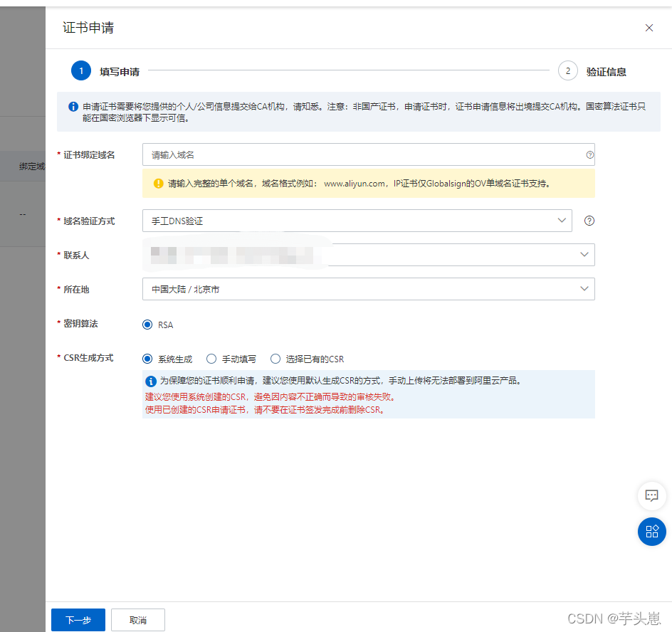Expand the 联系人 contact dropdown
This screenshot has width=672, height=632.
click(x=585, y=255)
